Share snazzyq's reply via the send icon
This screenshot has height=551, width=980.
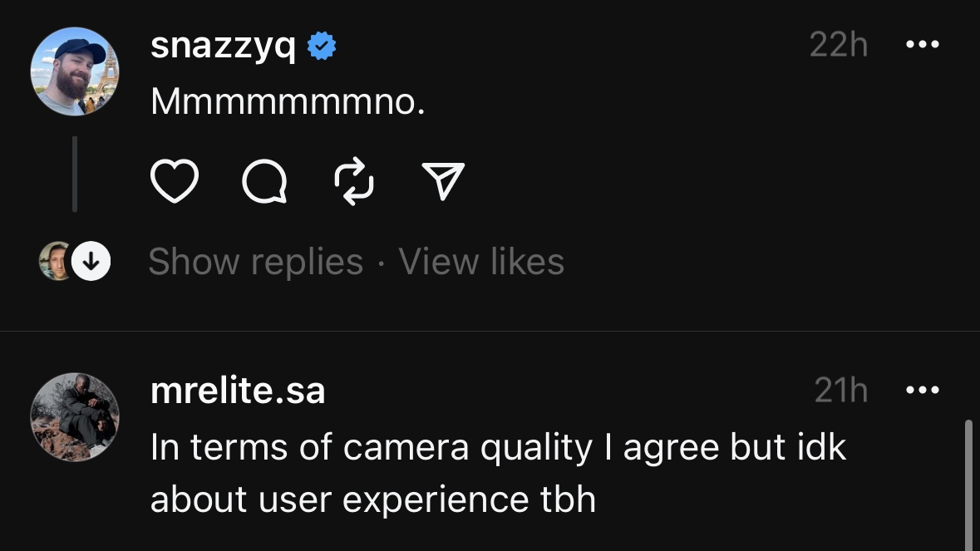point(442,181)
